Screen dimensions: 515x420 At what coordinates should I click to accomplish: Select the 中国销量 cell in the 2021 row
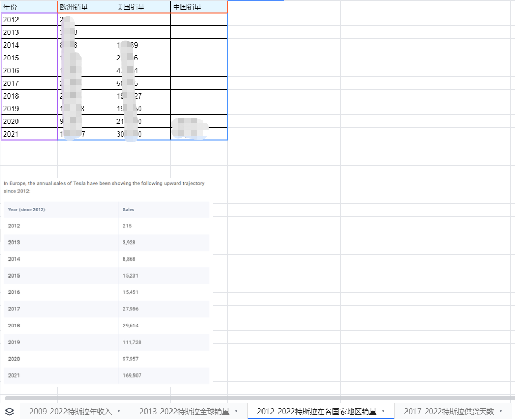click(x=199, y=134)
